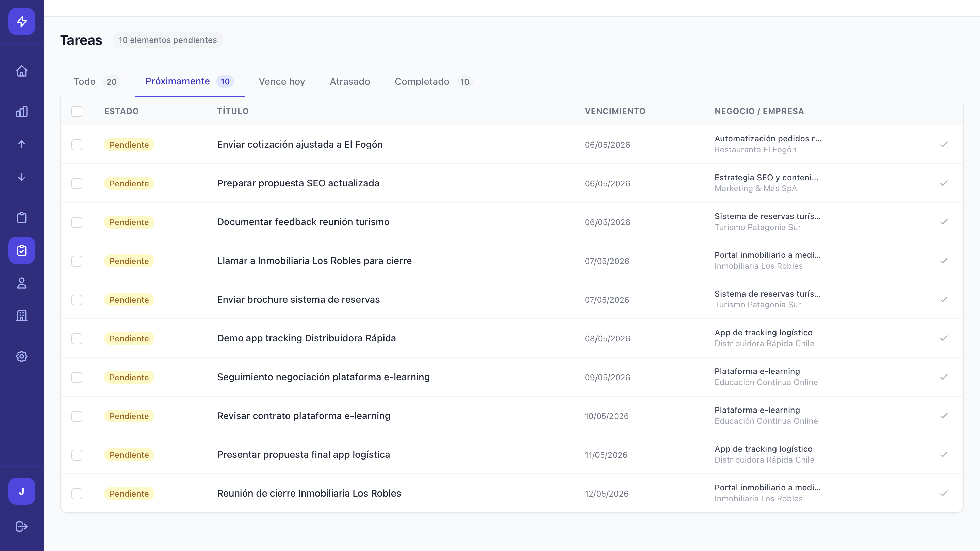Image resolution: width=980 pixels, height=551 pixels.
Task: Check the box for 'Enviar cotización ajustada'
Action: coord(77,145)
